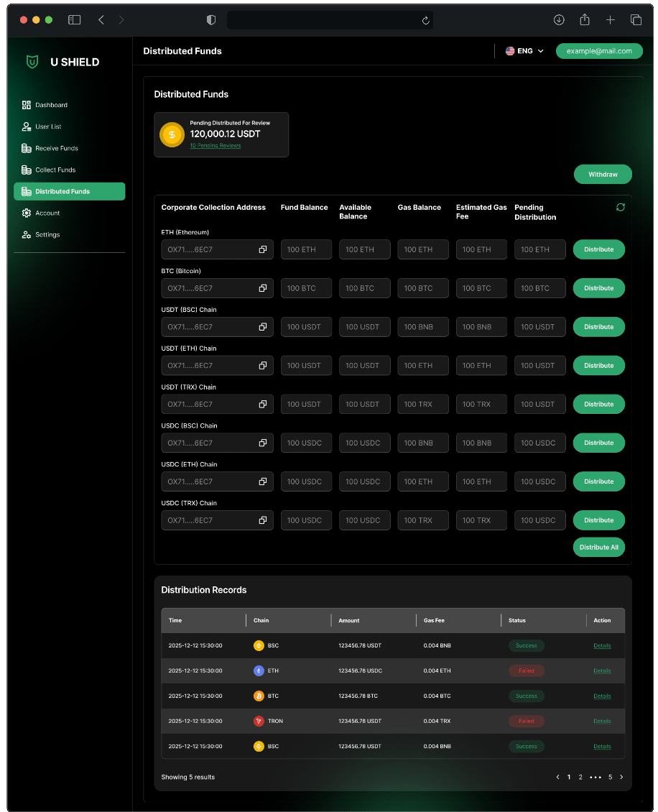This screenshot has height=812, width=658.
Task: Reload the page from the address bar
Action: coord(426,21)
